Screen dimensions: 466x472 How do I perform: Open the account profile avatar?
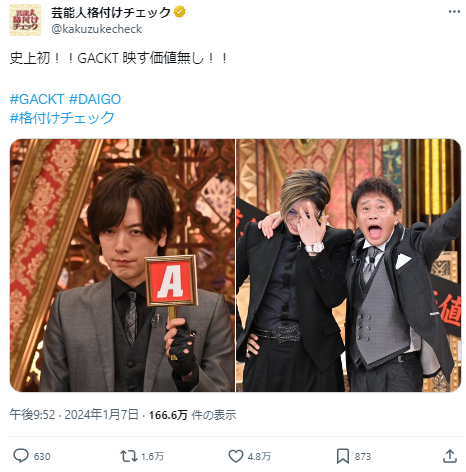tap(25, 20)
